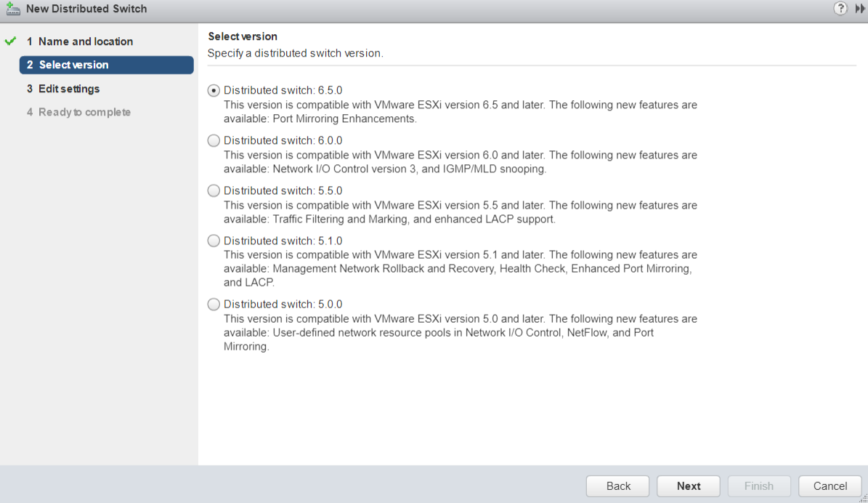Click the Select version heading
The image size is (868, 503).
[x=243, y=36]
